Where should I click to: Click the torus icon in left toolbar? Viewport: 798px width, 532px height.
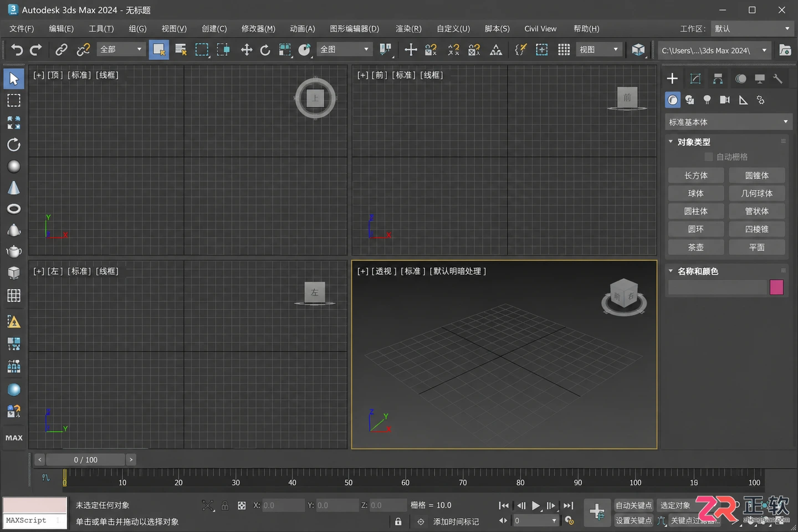click(x=14, y=209)
